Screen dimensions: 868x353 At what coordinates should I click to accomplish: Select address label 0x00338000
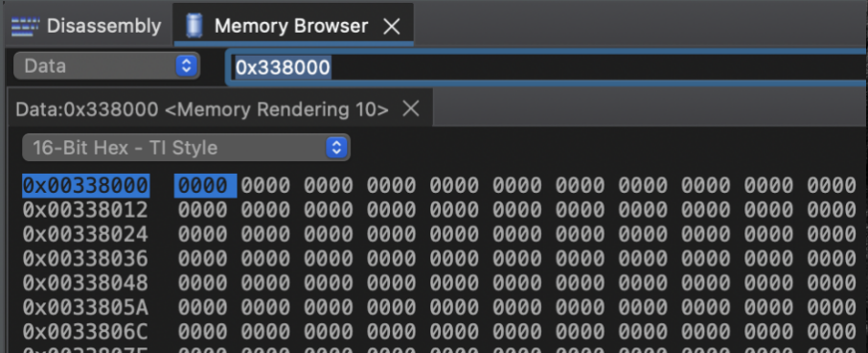[86, 185]
